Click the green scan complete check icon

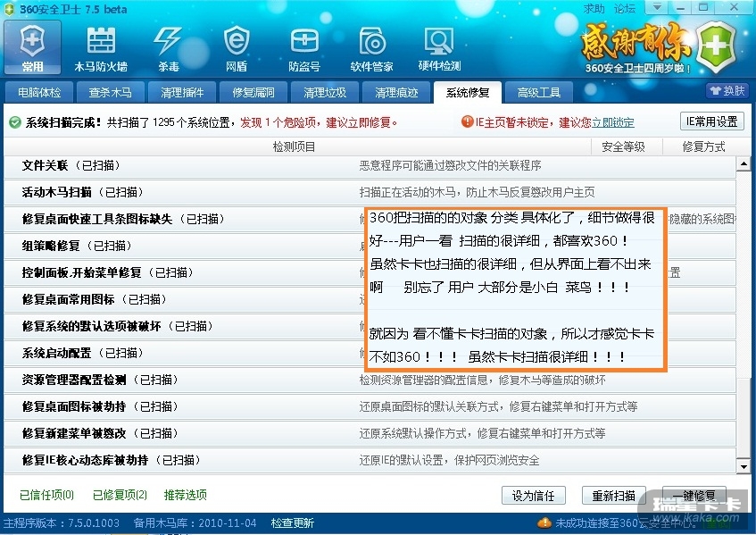15,122
